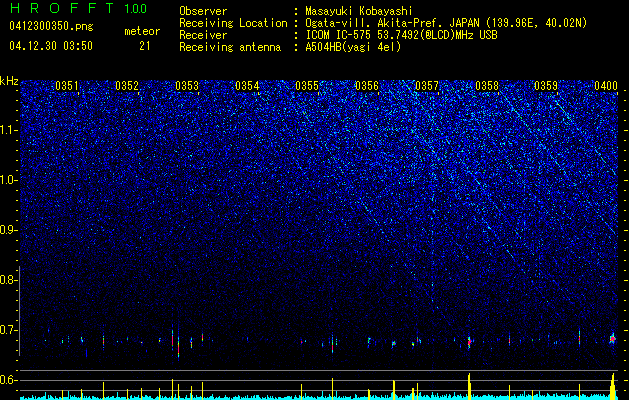629x400 pixels.
Task: Click the Receiver field label
Action: coord(203,35)
